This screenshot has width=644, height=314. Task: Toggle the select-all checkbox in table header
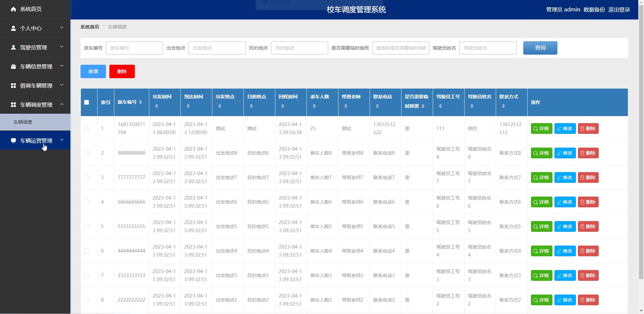87,102
